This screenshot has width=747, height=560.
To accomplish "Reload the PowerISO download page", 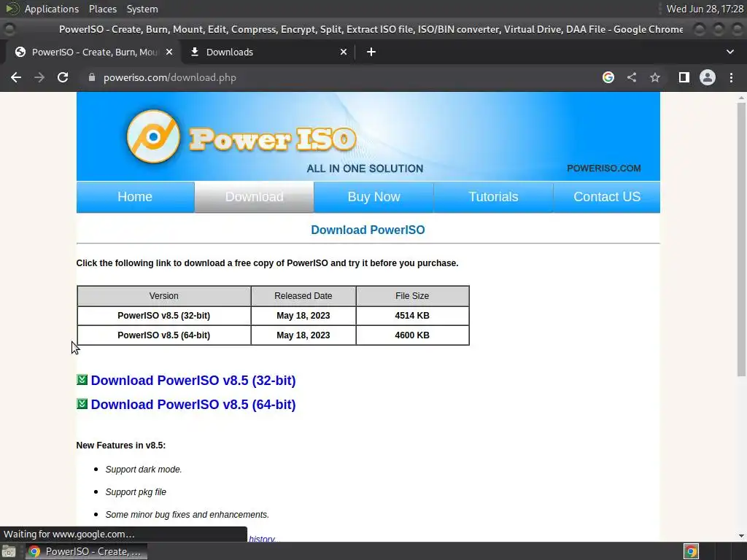I will (x=63, y=77).
